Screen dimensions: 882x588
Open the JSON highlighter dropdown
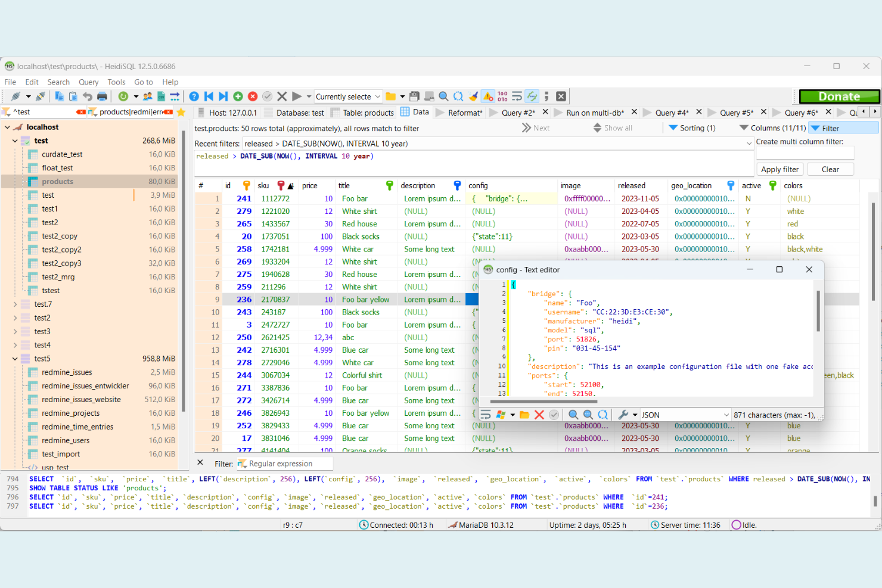tap(685, 415)
